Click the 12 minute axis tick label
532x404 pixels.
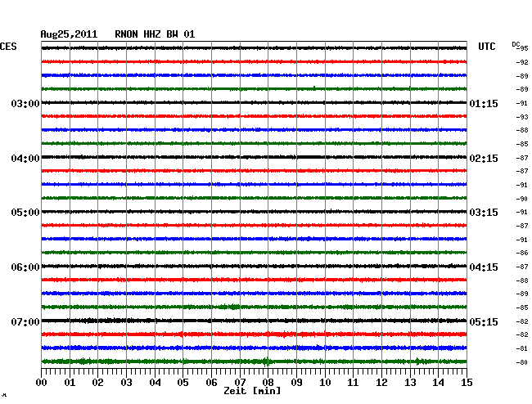[381, 383]
